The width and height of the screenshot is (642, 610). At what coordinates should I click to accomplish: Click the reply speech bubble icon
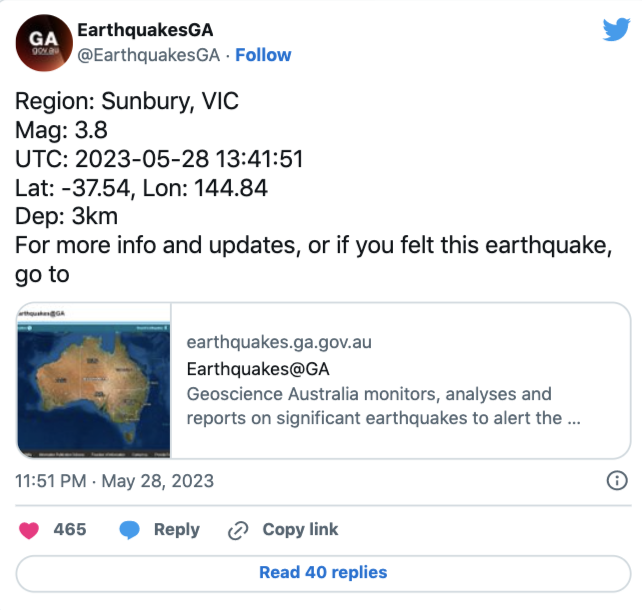click(129, 530)
